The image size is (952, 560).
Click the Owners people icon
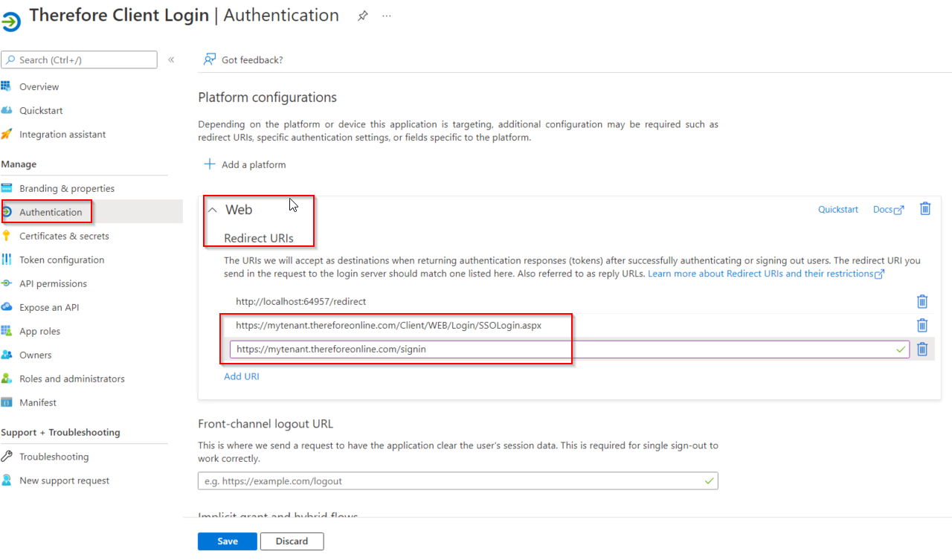tap(7, 355)
